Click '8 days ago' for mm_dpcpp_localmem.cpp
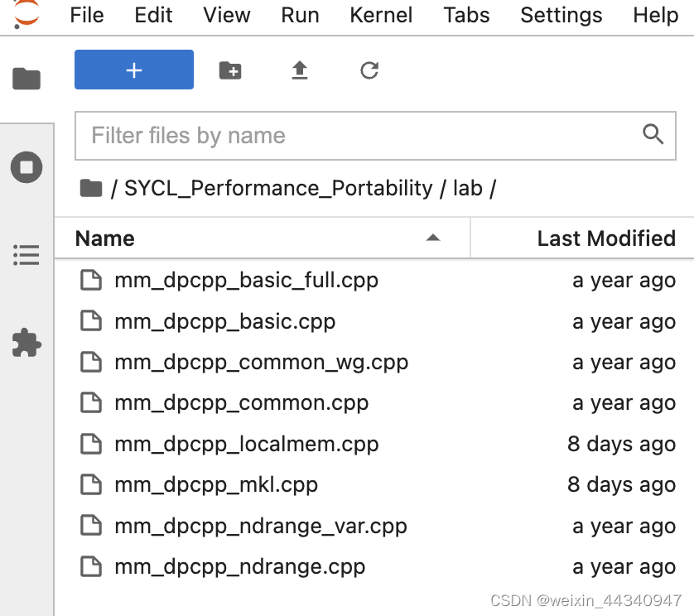 (621, 445)
